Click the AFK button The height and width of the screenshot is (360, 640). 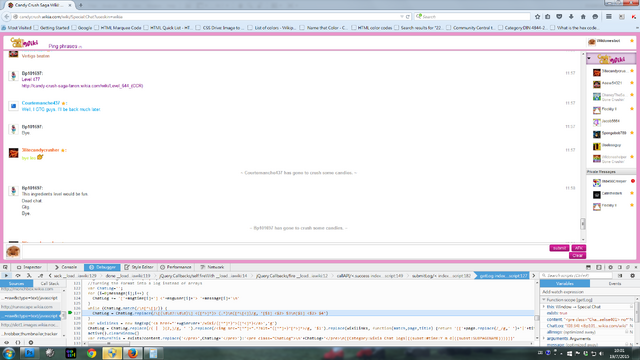tap(578, 248)
